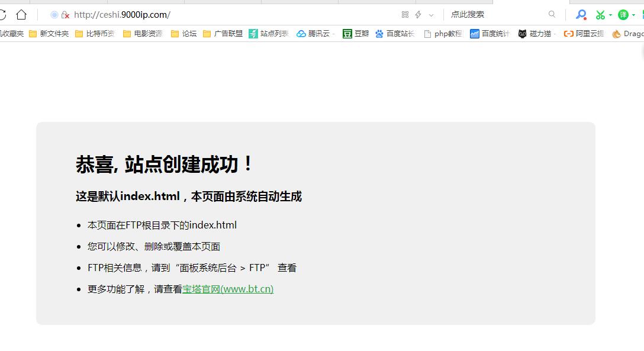Open the php教程 bookmark
Image resolution: width=644 pixels, height=351 pixels.
pos(443,34)
